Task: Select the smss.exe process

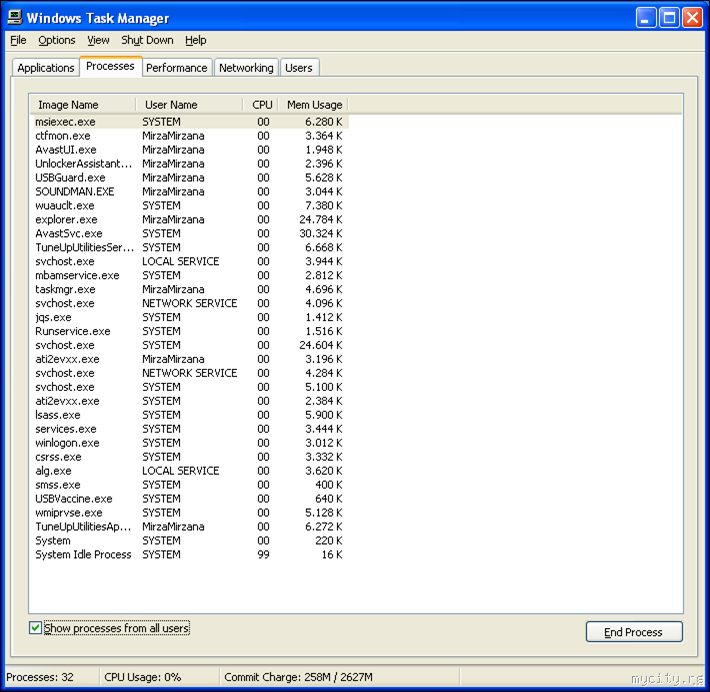Action: point(189,485)
